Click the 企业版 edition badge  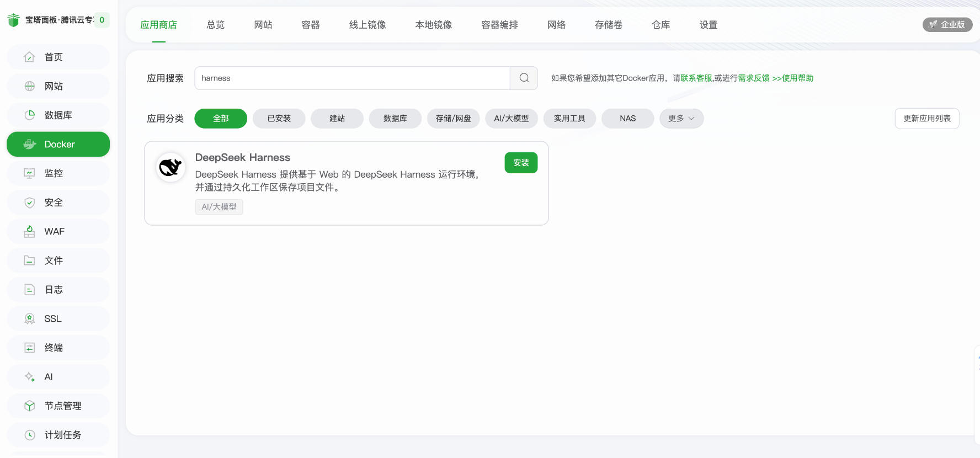pos(947,24)
